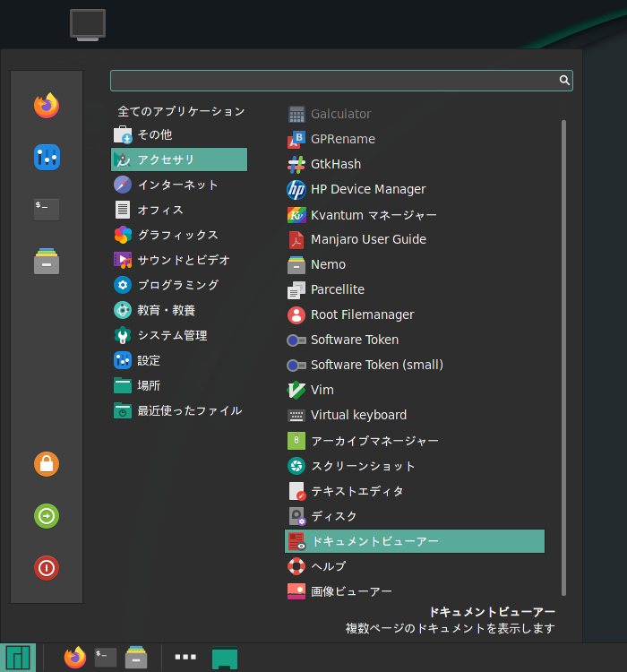Open Terminal from the taskbar
Screen dimensions: 627x672
point(106,658)
